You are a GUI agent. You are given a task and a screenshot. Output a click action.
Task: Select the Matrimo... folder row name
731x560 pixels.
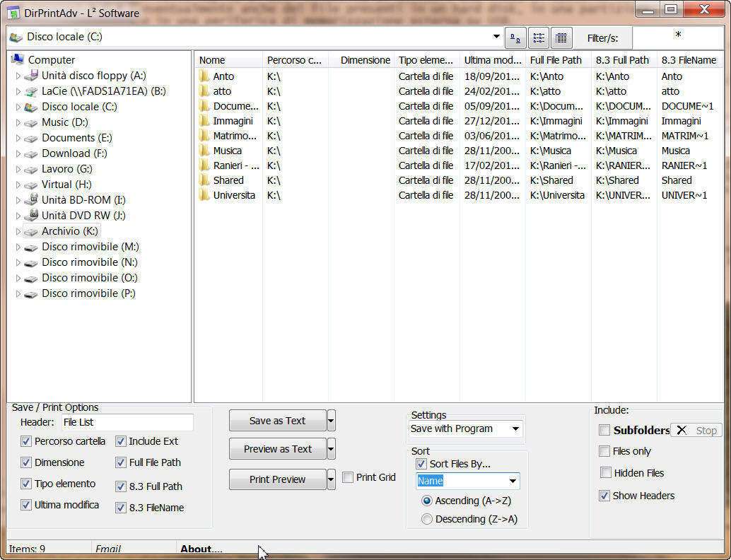click(235, 136)
